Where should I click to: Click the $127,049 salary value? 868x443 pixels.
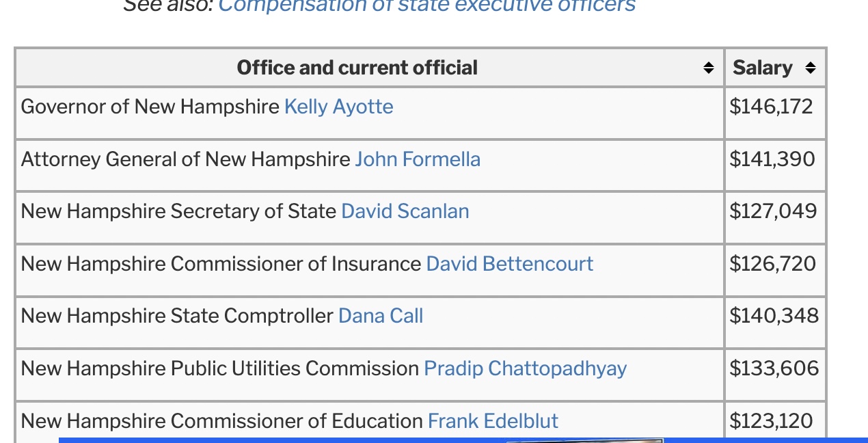tap(772, 211)
